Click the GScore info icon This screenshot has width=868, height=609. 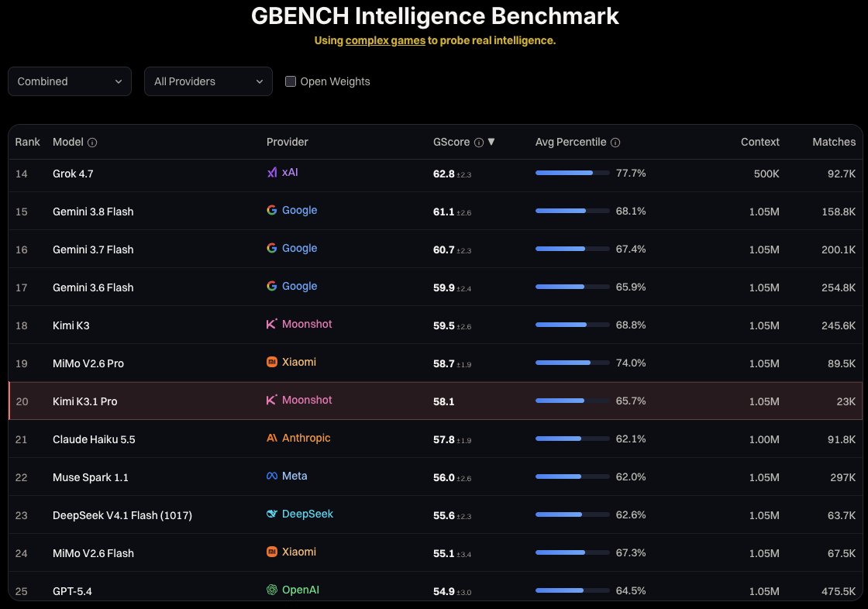pos(479,143)
